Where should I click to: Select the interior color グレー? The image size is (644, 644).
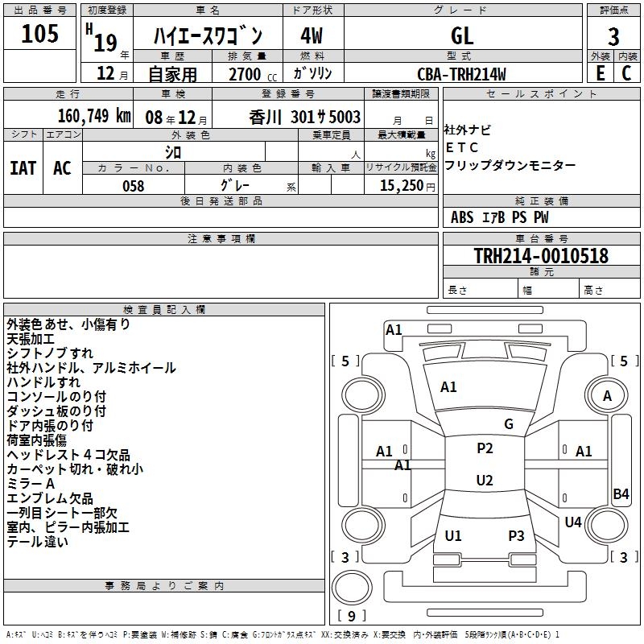coord(235,185)
